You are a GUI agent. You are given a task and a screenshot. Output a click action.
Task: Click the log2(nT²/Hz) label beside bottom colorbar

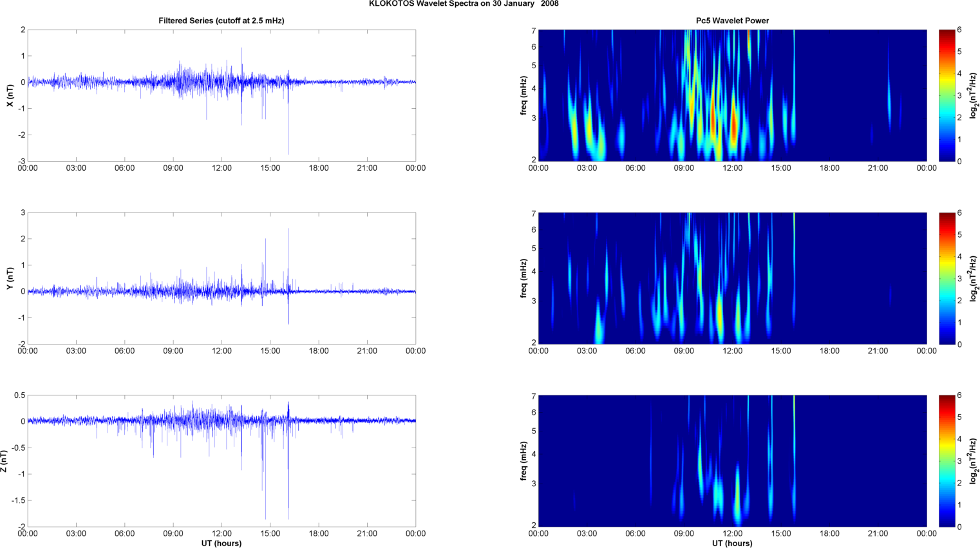[x=974, y=461]
